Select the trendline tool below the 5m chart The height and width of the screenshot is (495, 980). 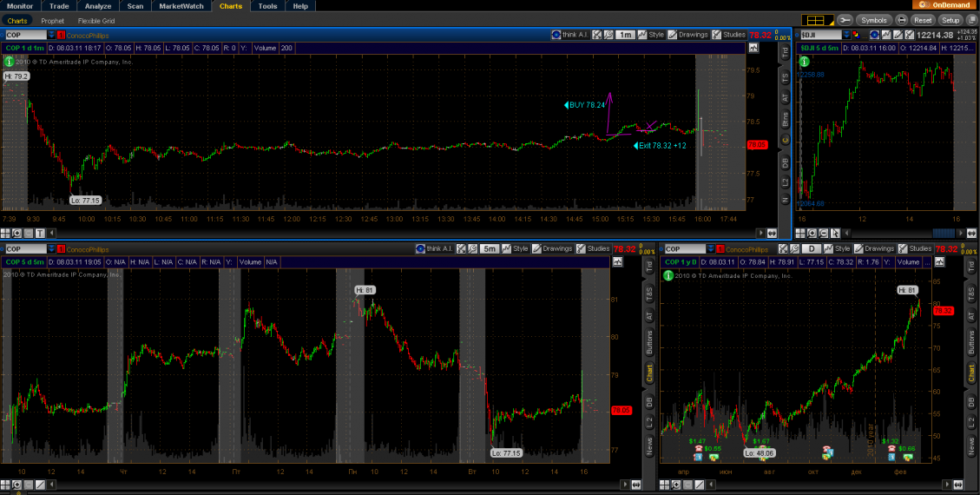coord(40,485)
